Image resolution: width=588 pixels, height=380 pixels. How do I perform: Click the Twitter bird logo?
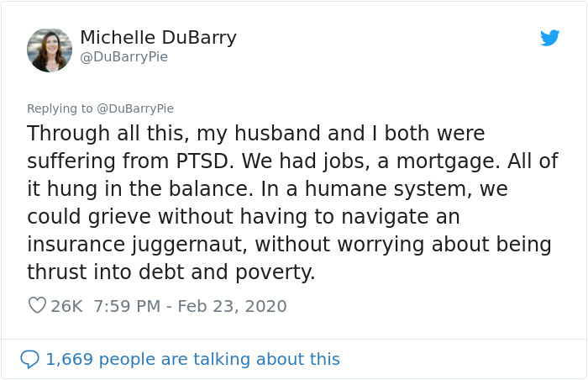click(x=550, y=38)
